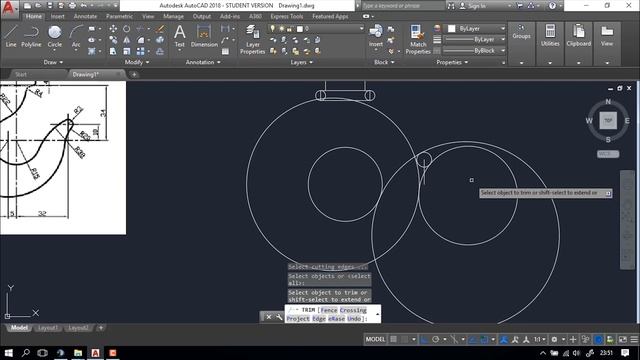The image size is (640, 360).
Task: Click the Plot printer icon in Quick Access
Action: coord(72,6)
